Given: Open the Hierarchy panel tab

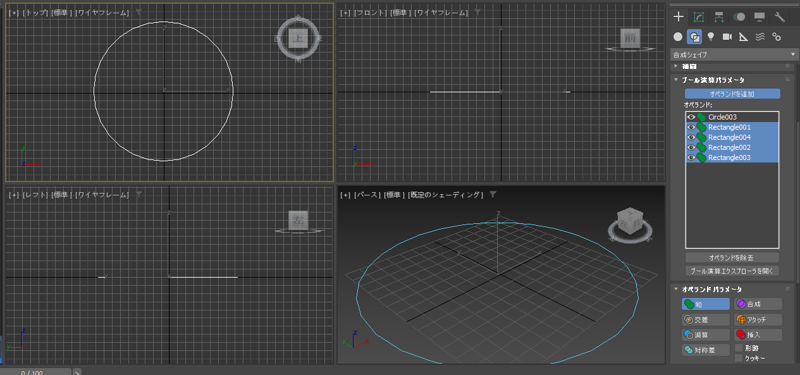Looking at the screenshot, I should tap(719, 17).
